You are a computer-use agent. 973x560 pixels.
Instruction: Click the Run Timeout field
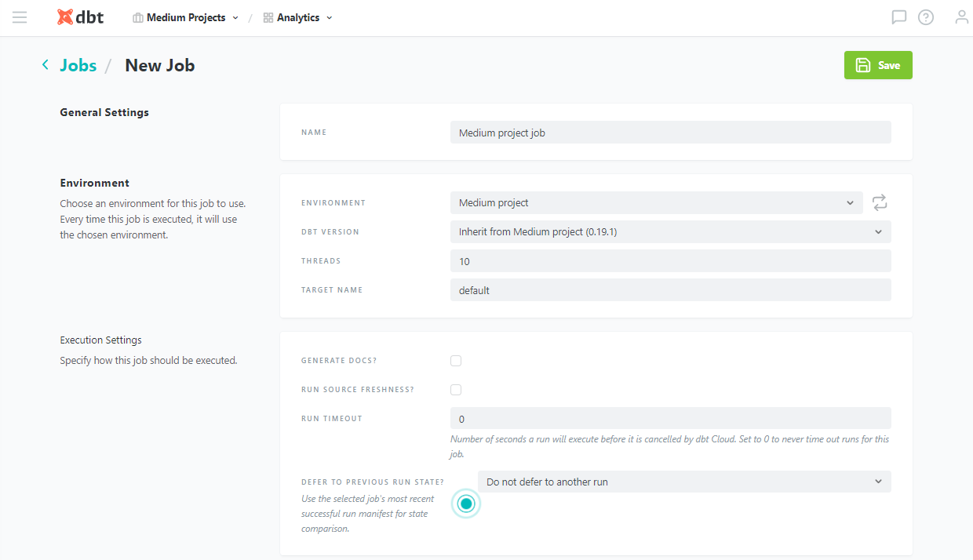(x=670, y=419)
